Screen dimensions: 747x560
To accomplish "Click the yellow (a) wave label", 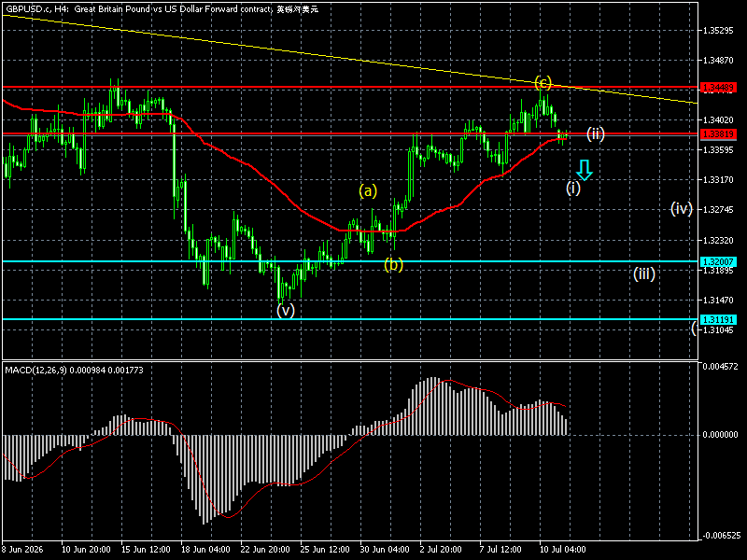I will click(x=368, y=191).
